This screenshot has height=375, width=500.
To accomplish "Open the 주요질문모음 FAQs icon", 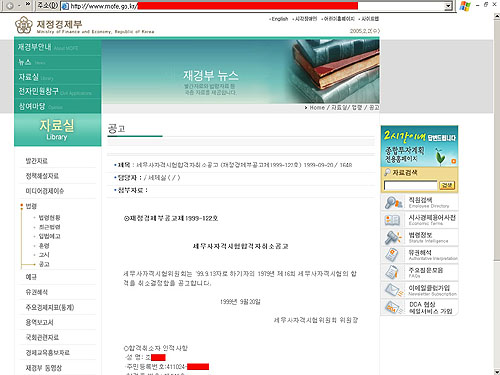I will (392, 272).
